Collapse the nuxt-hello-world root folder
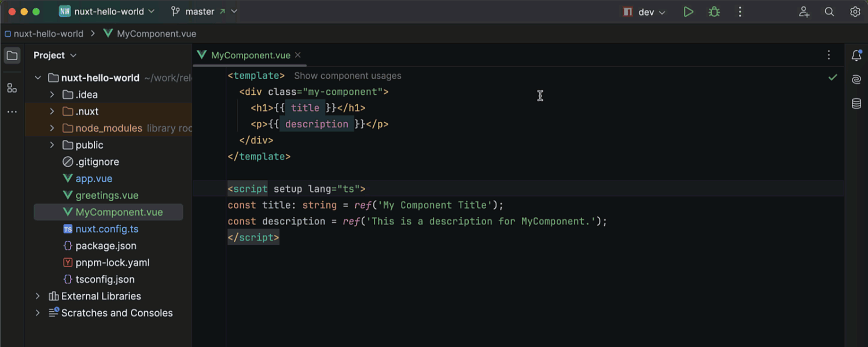Image resolution: width=868 pixels, height=347 pixels. coord(38,77)
